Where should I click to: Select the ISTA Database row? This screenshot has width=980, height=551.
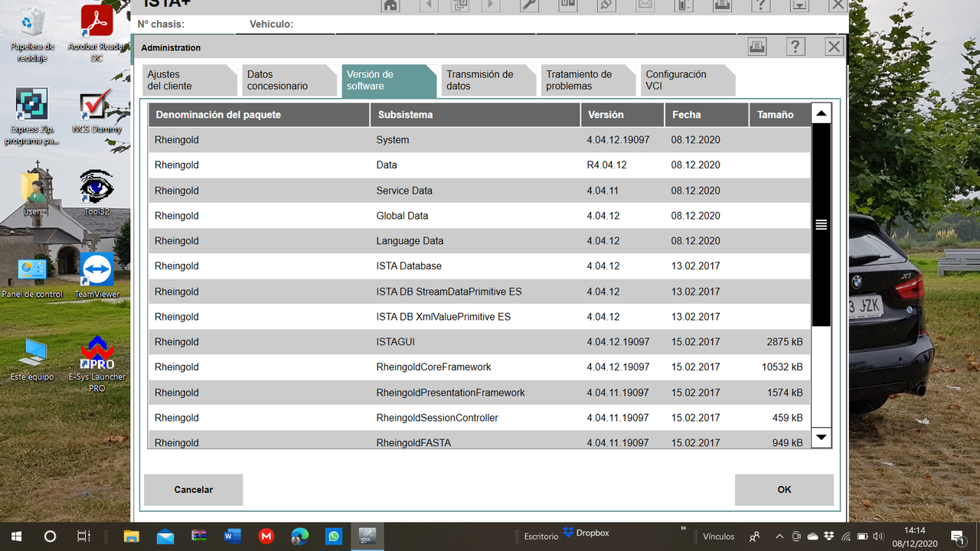pos(479,266)
